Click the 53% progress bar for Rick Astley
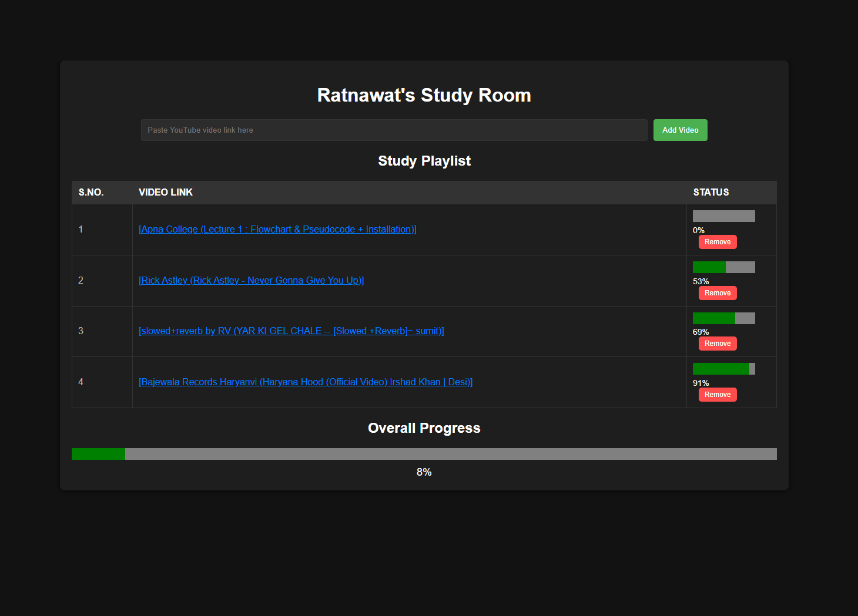The width and height of the screenshot is (858, 616). [x=723, y=267]
